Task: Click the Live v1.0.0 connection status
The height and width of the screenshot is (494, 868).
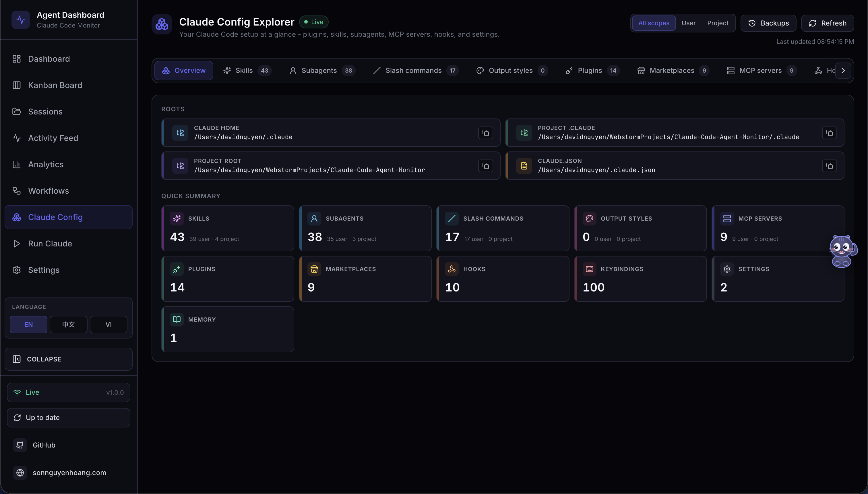Action: tap(69, 392)
